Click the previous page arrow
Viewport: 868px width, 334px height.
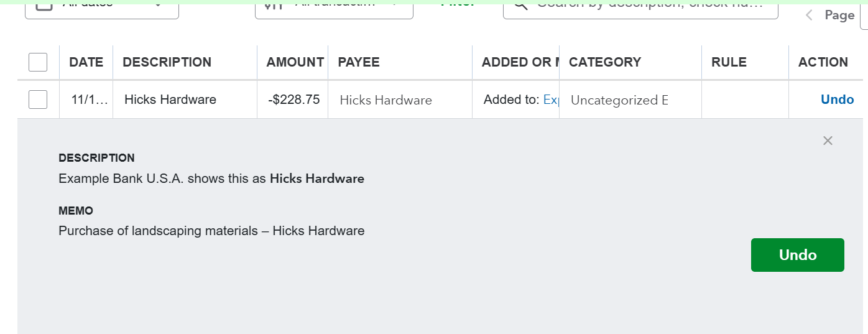point(809,16)
